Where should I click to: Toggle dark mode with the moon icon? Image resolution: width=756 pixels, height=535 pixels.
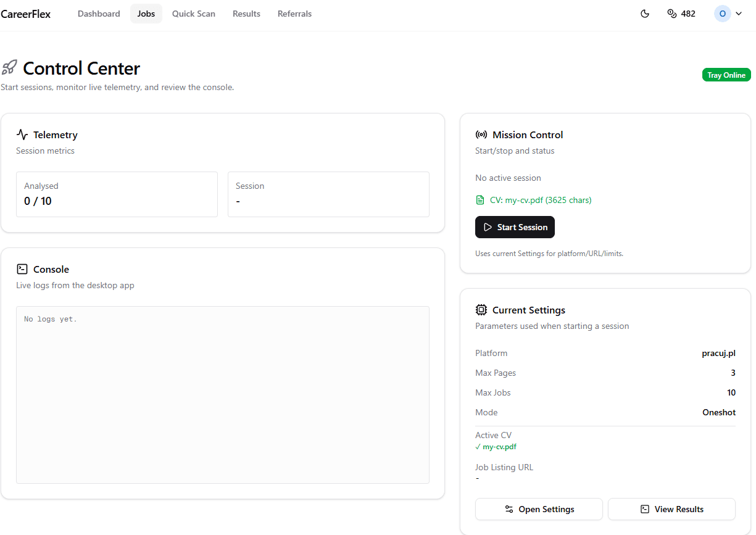pyautogui.click(x=644, y=13)
